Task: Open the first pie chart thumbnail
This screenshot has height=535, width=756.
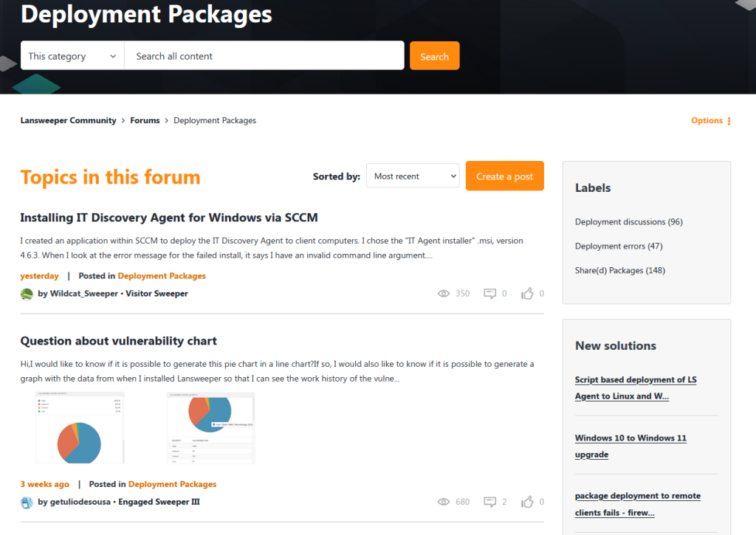Action: [80, 428]
